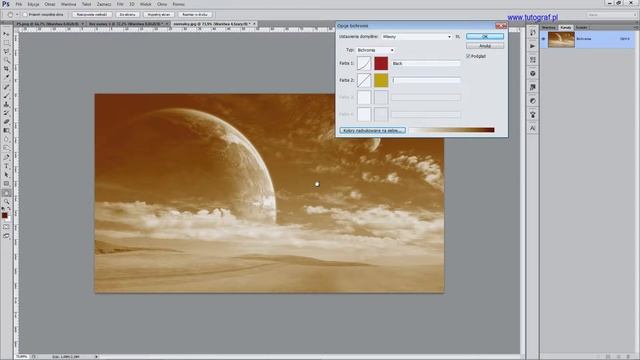
Task: Open the Widok menu
Action: click(145, 4)
